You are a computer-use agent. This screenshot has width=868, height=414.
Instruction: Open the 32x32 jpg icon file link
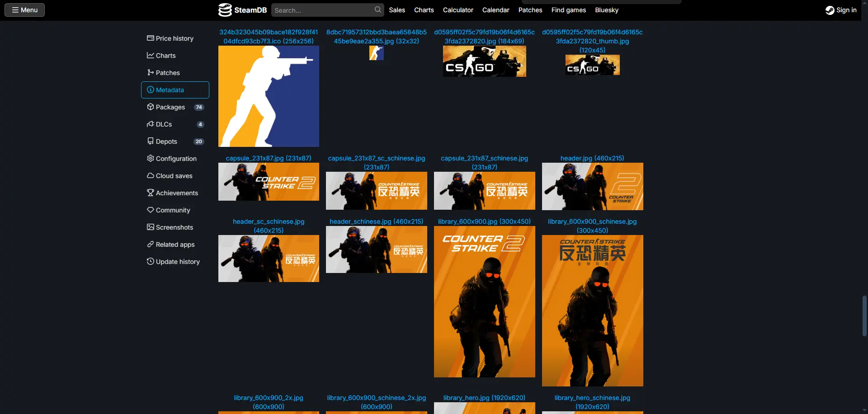[x=377, y=37]
